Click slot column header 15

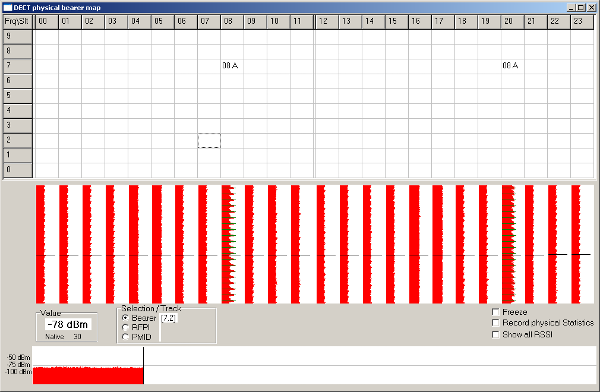(x=397, y=22)
